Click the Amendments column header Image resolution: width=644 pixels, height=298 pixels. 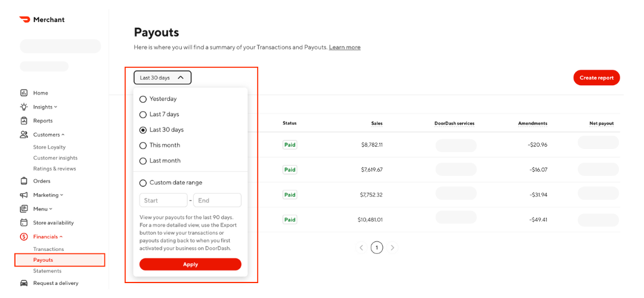click(x=532, y=123)
